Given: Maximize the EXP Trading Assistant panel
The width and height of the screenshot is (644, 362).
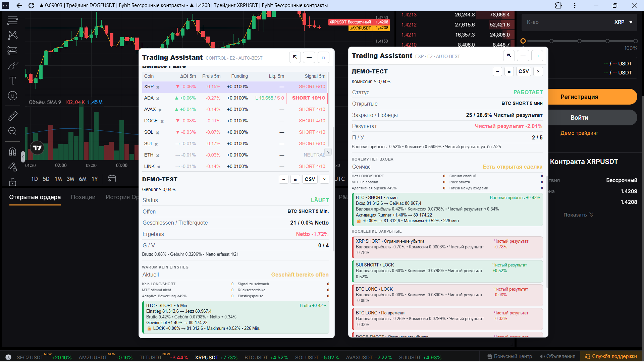Looking at the screenshot, I should click(x=537, y=56).
